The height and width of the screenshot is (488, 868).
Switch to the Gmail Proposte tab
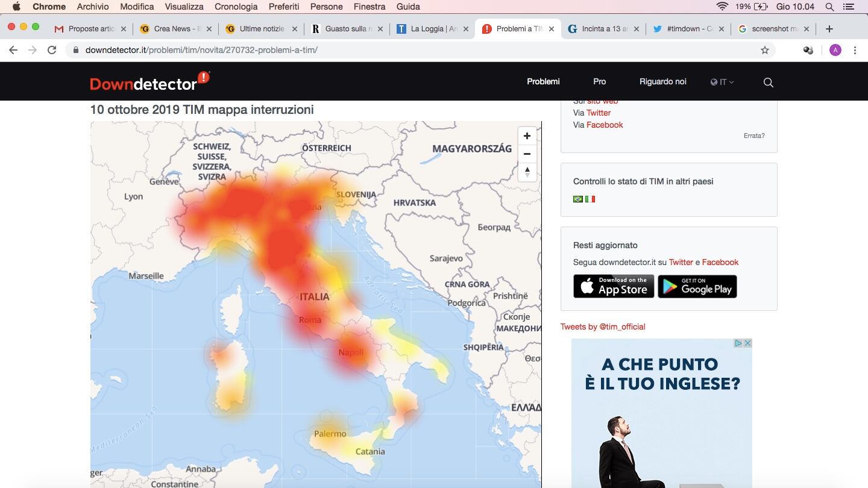90,29
